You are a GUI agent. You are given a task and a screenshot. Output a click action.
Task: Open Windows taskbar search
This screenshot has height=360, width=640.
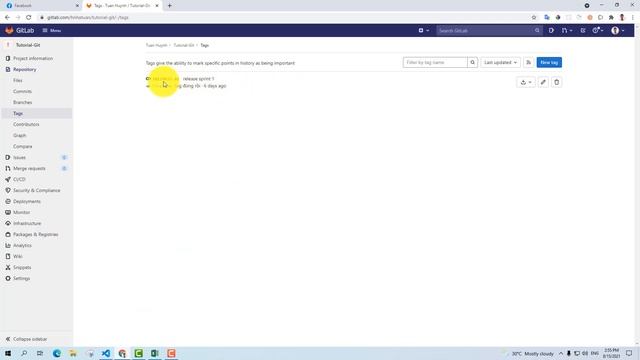click(24, 353)
